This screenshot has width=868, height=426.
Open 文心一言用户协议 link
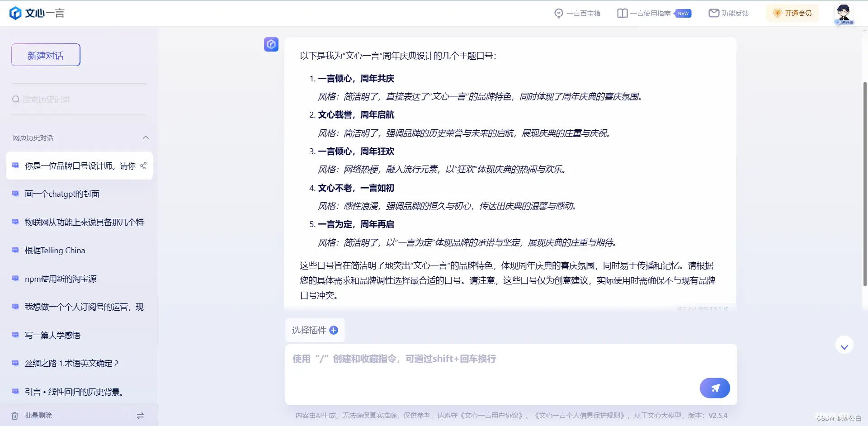492,416
